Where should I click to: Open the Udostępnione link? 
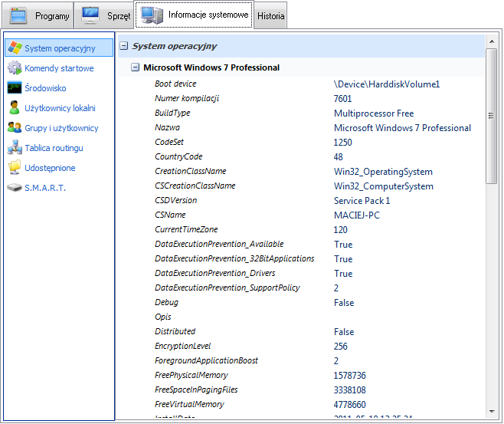click(x=50, y=168)
